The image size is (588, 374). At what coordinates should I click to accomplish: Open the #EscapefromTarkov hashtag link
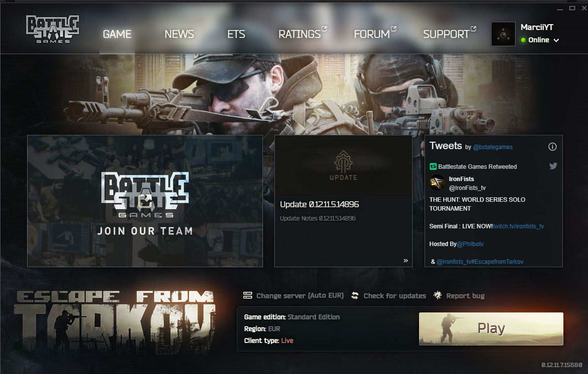[497, 262]
